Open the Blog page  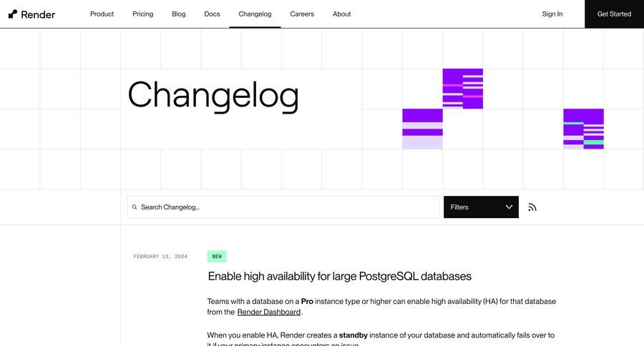coord(179,14)
